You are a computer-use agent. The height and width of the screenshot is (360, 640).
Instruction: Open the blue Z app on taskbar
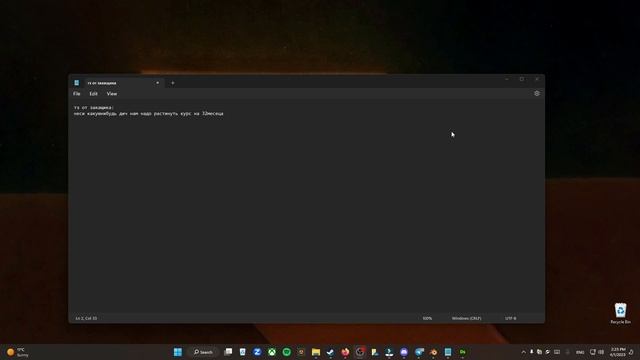(257, 352)
